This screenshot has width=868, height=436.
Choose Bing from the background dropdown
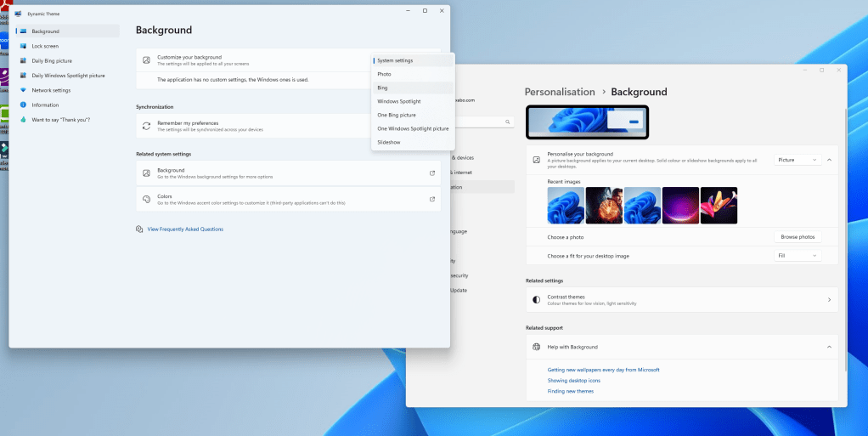coord(413,88)
